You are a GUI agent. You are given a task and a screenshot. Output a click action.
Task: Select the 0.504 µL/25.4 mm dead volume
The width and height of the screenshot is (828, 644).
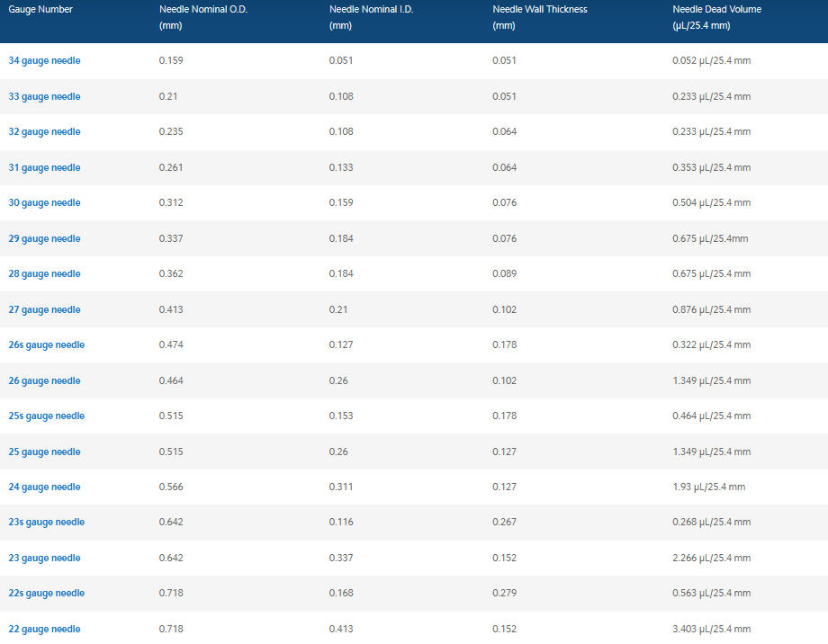(x=711, y=202)
